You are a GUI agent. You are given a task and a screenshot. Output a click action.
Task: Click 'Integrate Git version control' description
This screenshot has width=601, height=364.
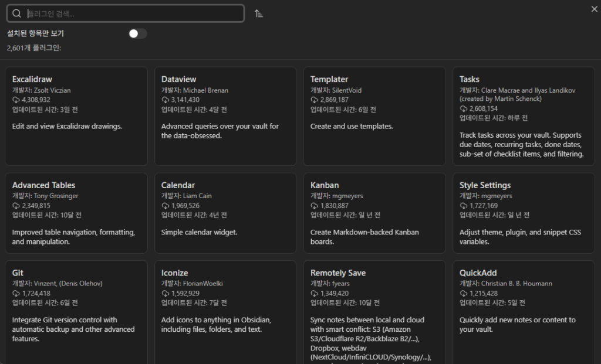[x=73, y=329]
